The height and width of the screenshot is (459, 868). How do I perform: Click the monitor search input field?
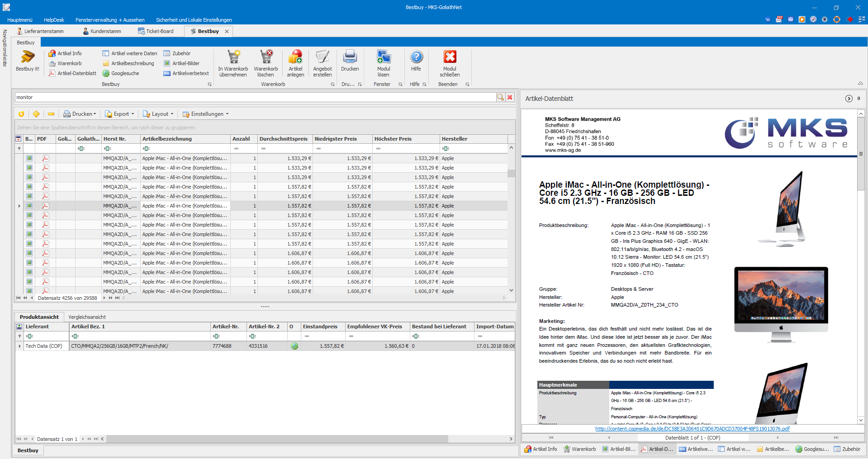(x=256, y=97)
